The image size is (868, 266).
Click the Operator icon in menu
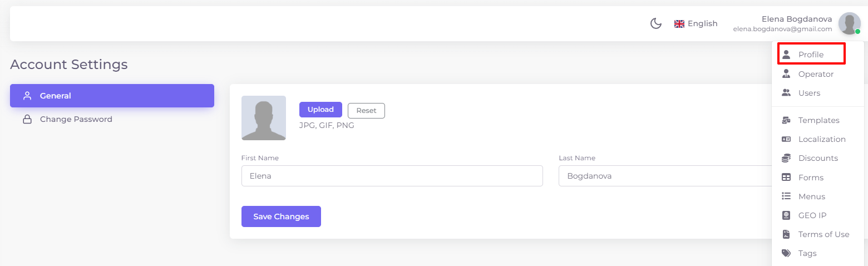pos(786,74)
